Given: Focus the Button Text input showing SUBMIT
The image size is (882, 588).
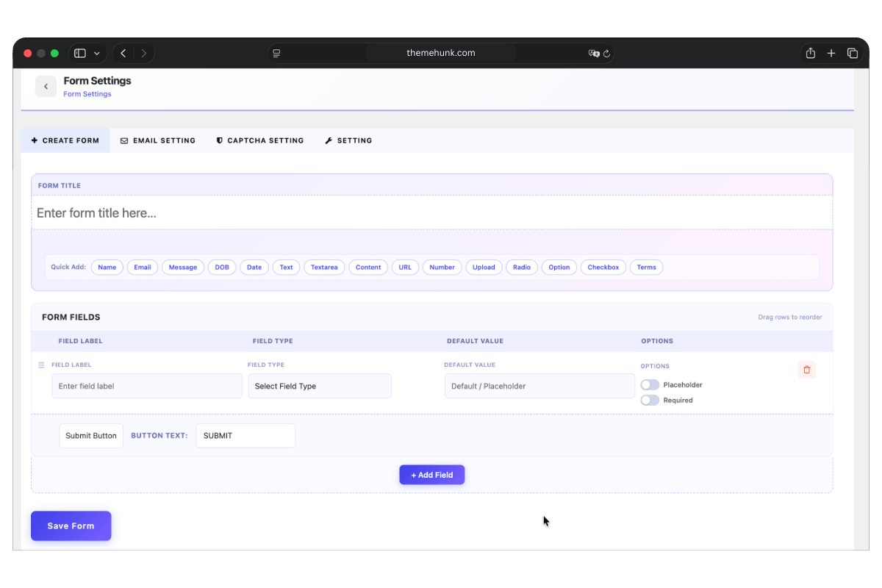Looking at the screenshot, I should coord(245,436).
